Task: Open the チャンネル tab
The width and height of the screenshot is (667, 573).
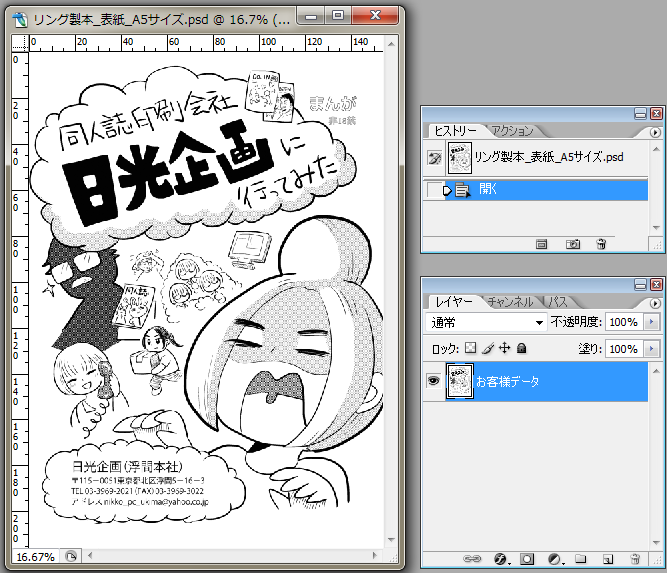Action: (x=510, y=302)
